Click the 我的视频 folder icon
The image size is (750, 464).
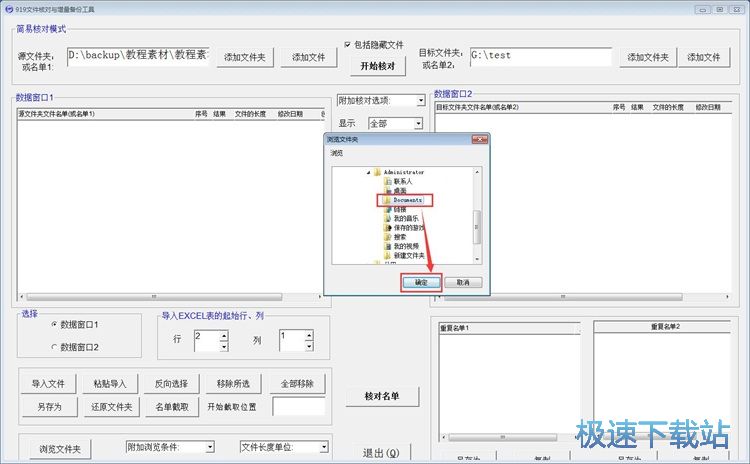pos(388,246)
